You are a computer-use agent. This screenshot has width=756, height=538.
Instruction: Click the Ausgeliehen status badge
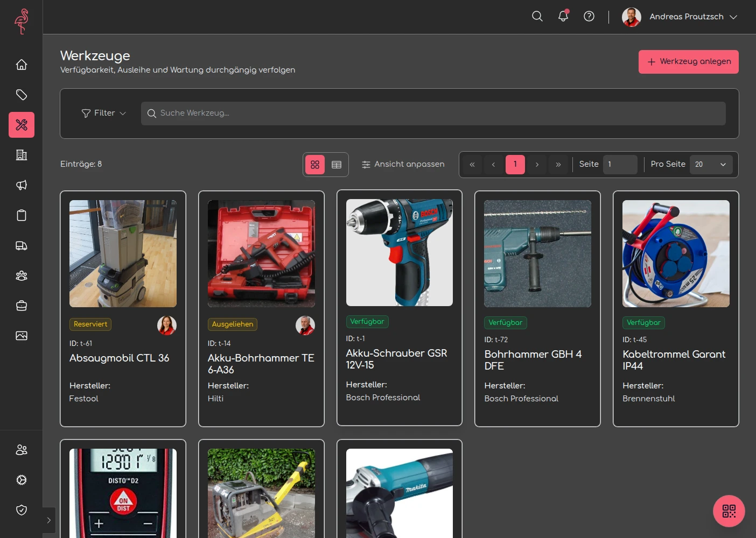(233, 324)
